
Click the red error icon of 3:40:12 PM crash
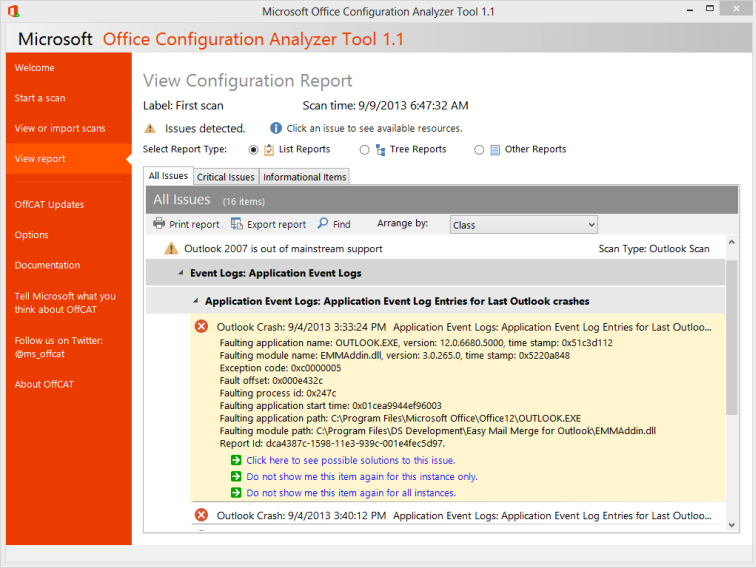[x=201, y=515]
